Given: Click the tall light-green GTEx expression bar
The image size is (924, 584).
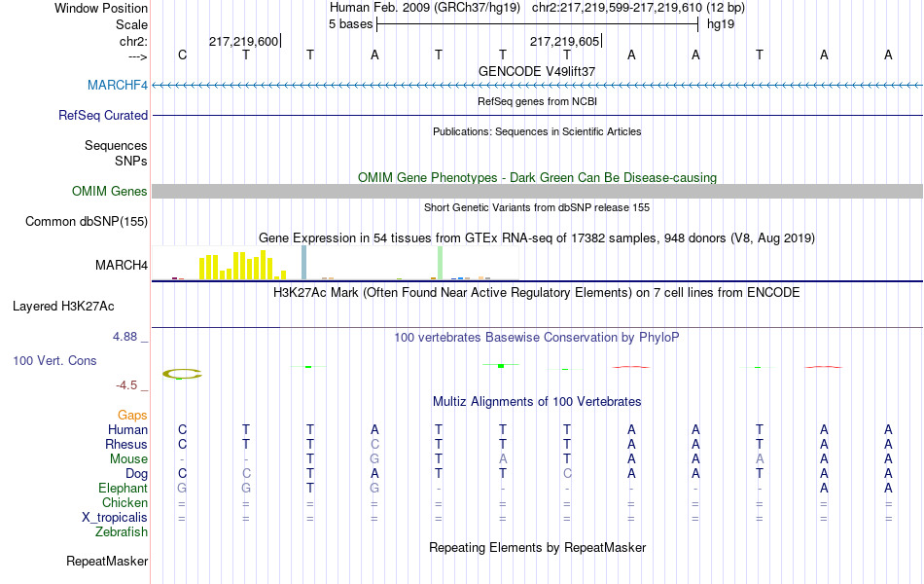Looking at the screenshot, I should [x=441, y=263].
